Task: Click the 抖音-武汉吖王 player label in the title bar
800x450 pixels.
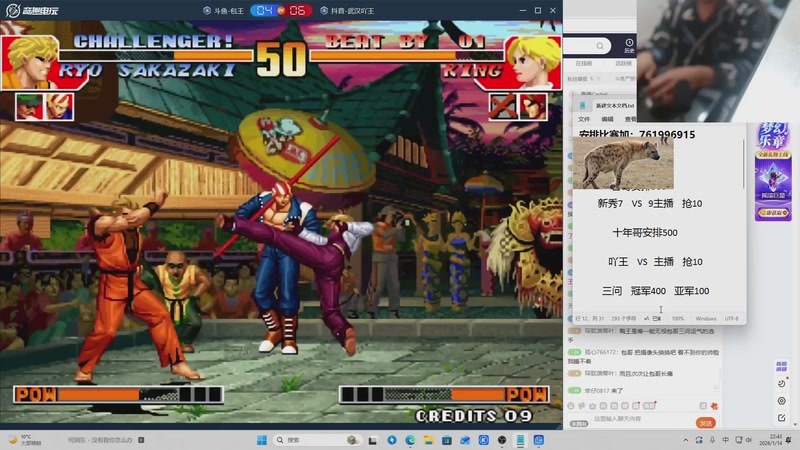Action: click(x=347, y=11)
